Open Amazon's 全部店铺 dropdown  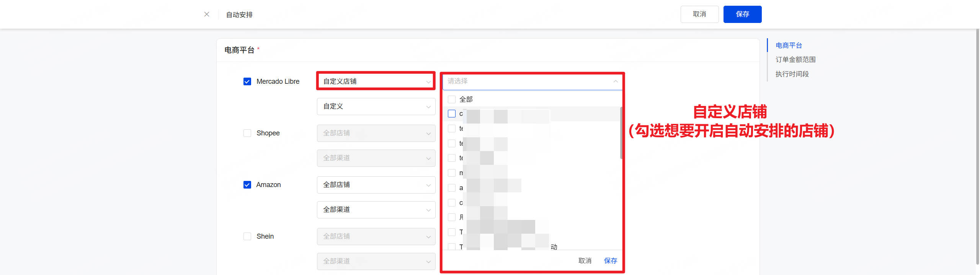376,185
